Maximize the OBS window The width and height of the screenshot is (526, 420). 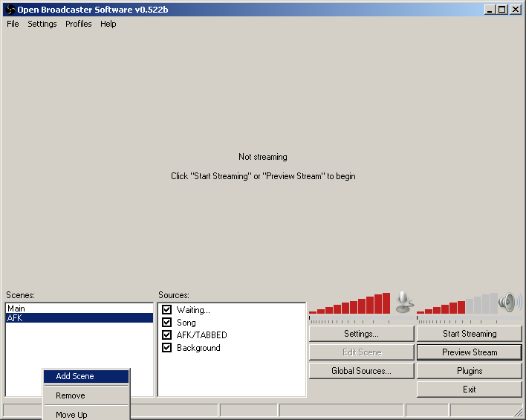[502, 10]
